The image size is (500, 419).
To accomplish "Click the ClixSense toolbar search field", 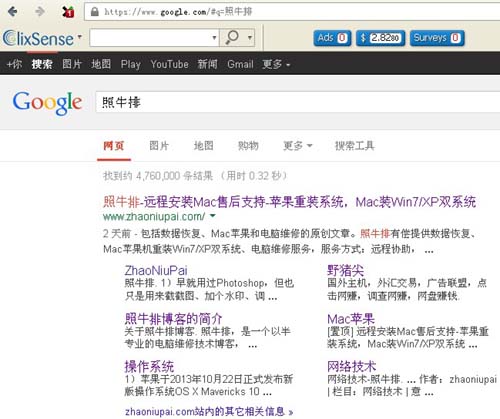I will (x=150, y=38).
